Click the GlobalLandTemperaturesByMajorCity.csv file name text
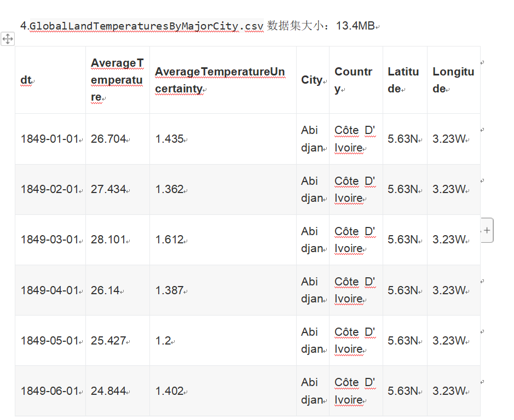The height and width of the screenshot is (420, 514). (x=146, y=26)
